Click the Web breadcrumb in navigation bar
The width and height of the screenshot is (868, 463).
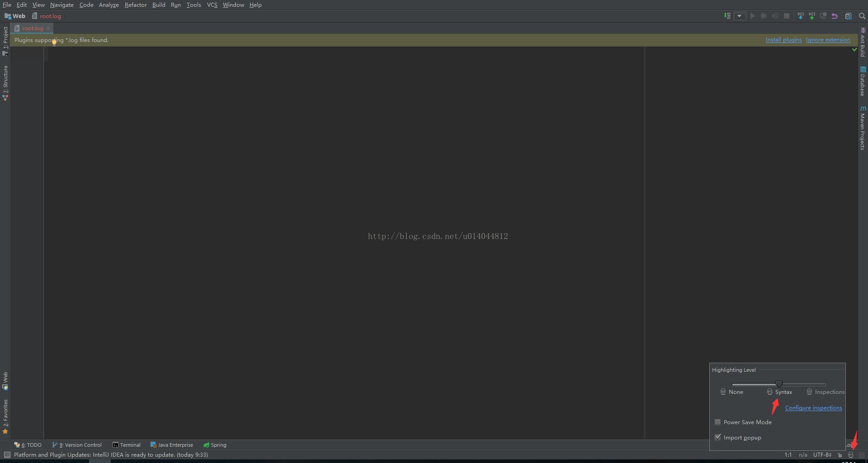point(15,16)
